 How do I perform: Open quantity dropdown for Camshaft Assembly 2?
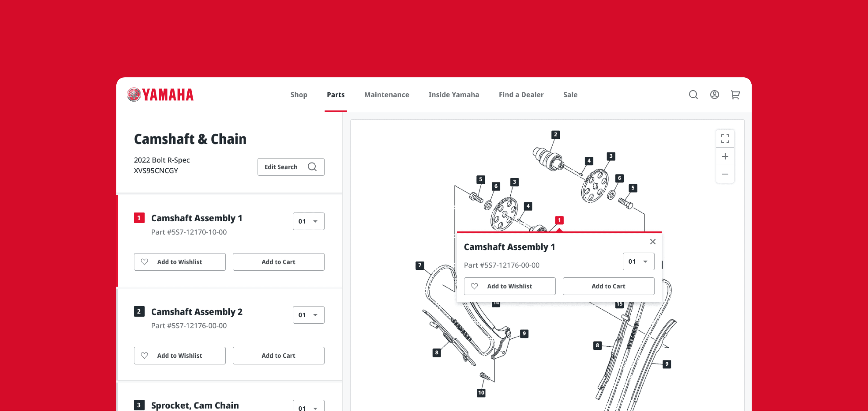(308, 315)
